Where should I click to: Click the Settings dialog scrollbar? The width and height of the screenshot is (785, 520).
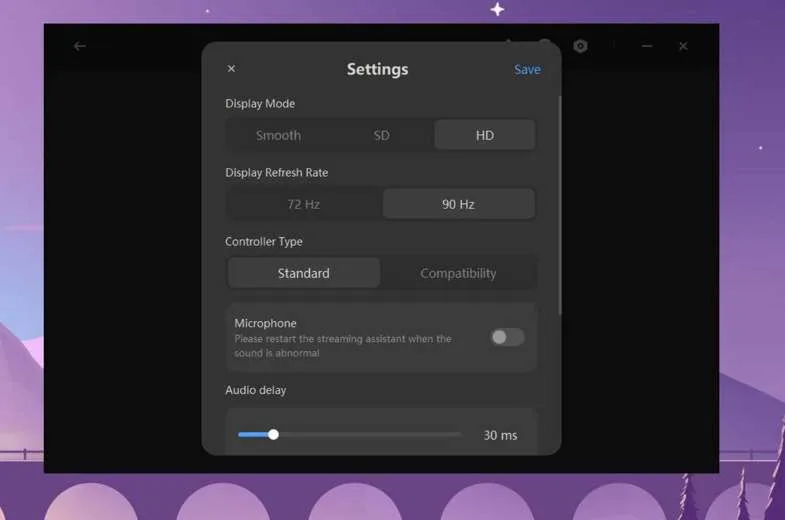coord(559,205)
